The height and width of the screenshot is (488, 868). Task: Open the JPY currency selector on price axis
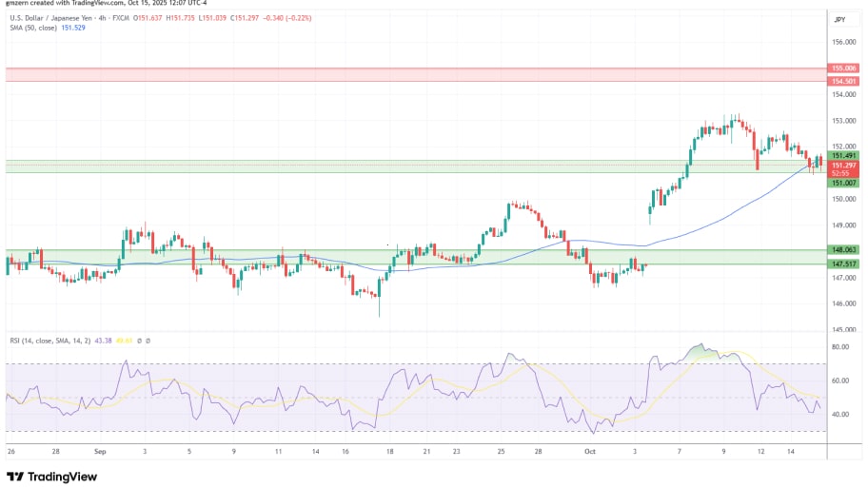point(839,19)
